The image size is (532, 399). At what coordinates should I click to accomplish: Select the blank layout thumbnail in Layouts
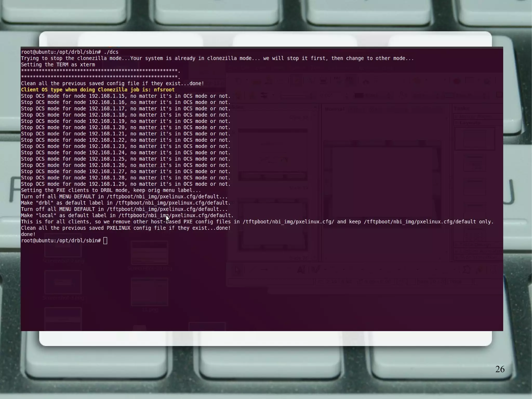pyautogui.click(x=474, y=139)
